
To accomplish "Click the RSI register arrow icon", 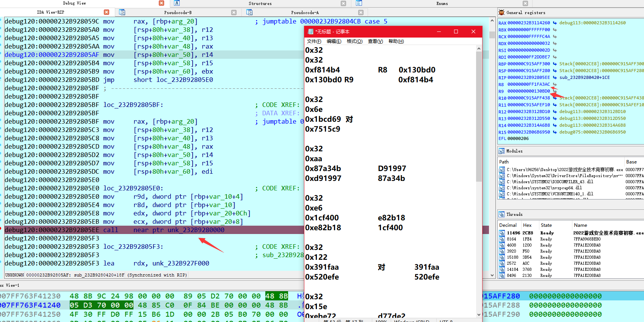I will pos(555,50).
